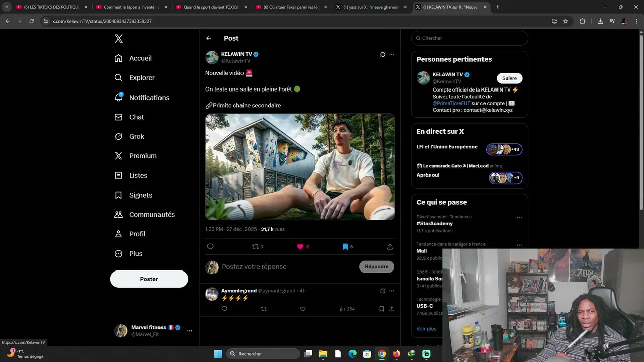Reply to Aymanlegrand's comment
The height and width of the screenshot is (362, 644).
coord(224,309)
